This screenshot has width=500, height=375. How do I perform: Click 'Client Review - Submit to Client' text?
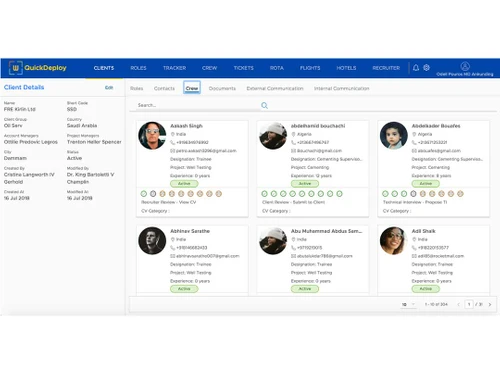tap(293, 202)
